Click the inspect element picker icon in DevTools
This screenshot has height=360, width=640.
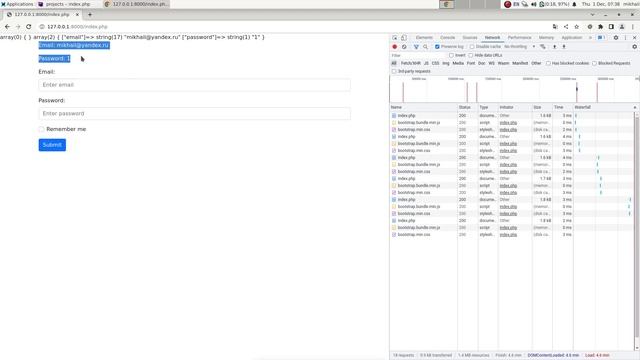click(395, 38)
